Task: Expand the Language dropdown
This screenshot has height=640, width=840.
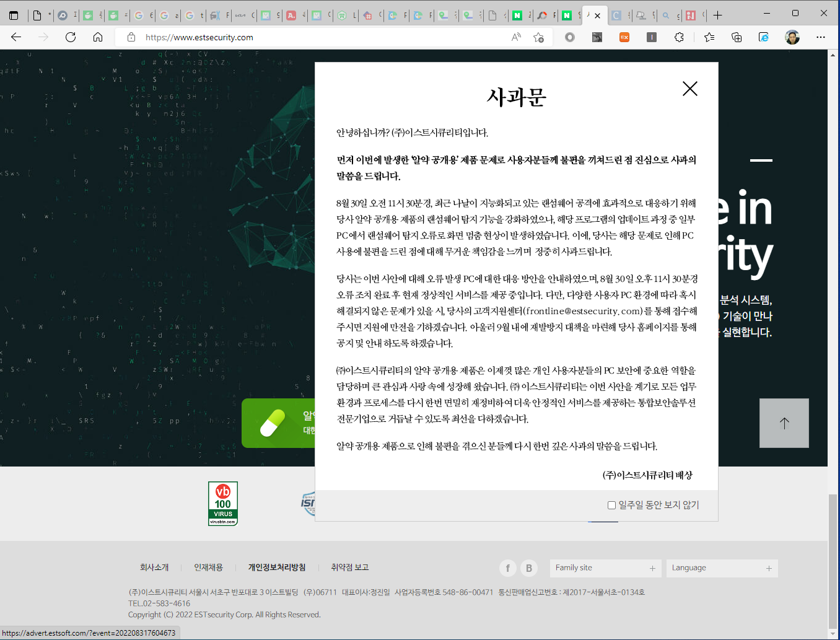Action: click(x=722, y=568)
